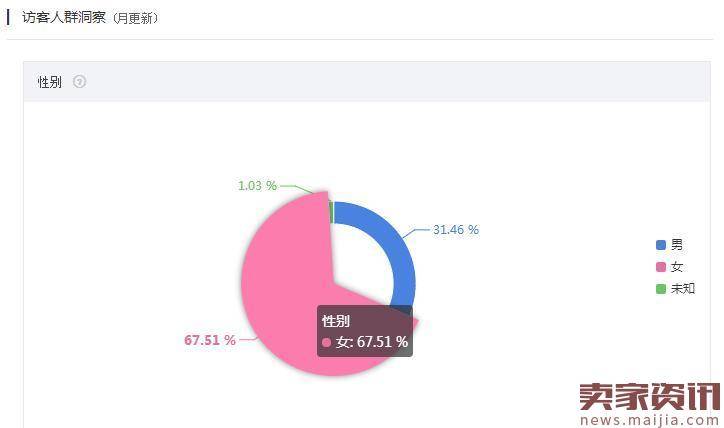
Task: Click the 月更新 note in heading
Action: click(x=136, y=18)
